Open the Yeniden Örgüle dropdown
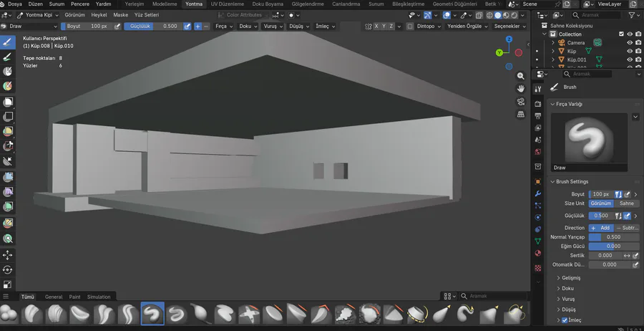 click(465, 27)
